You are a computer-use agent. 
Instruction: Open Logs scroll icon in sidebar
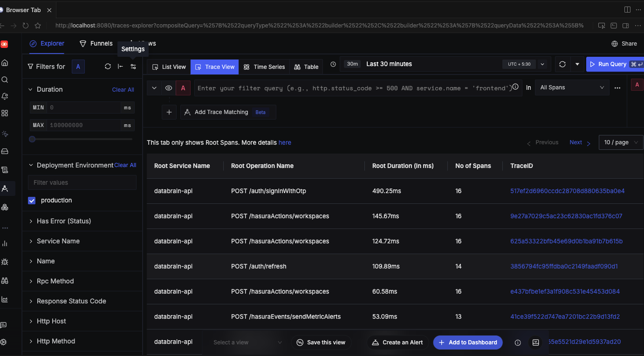click(5, 170)
